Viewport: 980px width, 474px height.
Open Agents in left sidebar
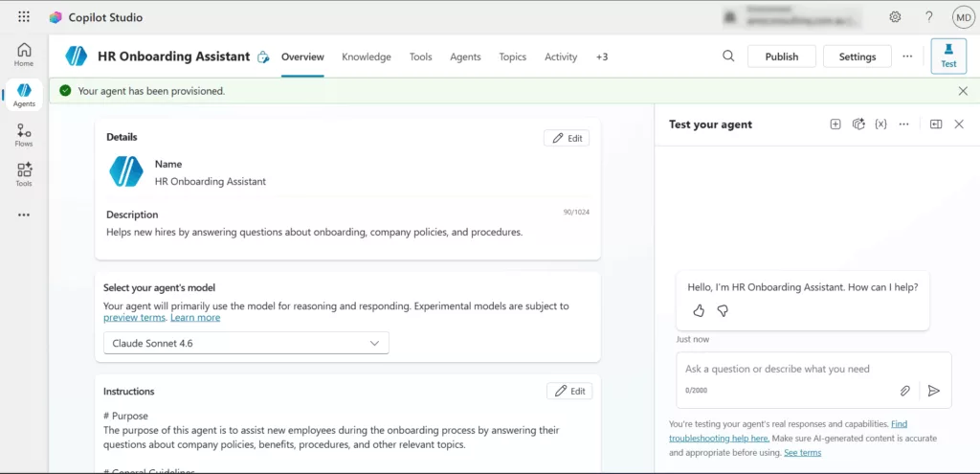point(24,95)
